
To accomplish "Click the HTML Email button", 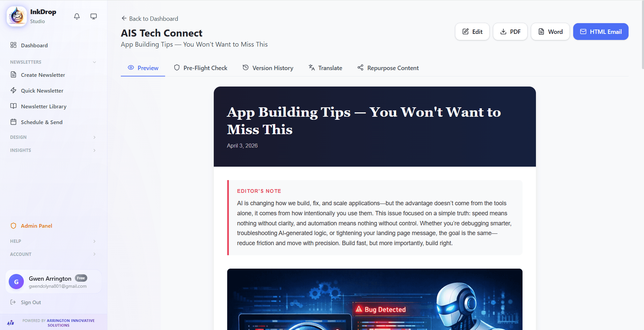I will tap(601, 32).
